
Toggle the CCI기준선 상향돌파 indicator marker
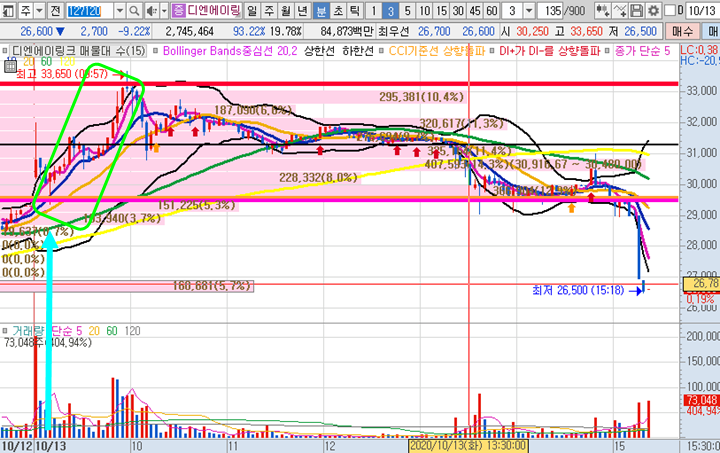tap(381, 50)
